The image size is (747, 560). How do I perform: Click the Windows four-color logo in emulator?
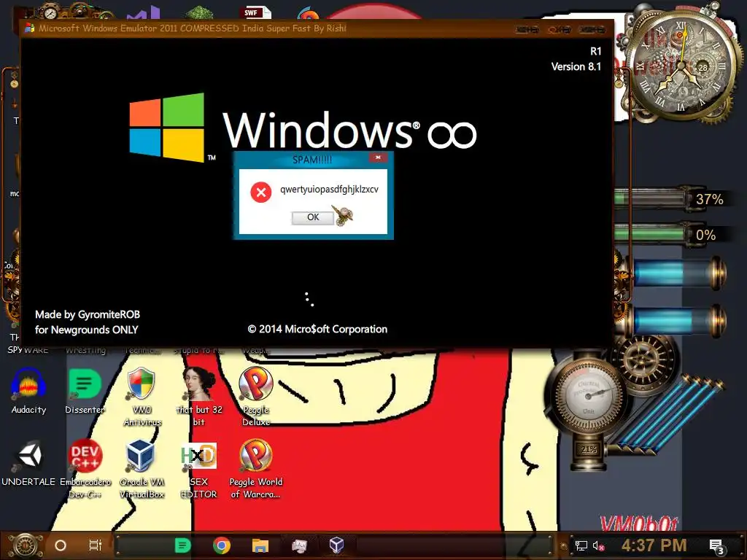click(167, 127)
